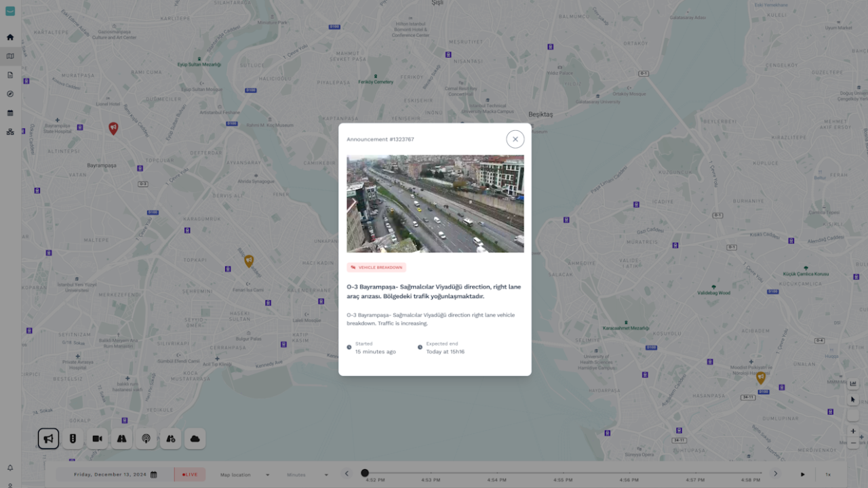Expand the Map location dropdown

244,474
